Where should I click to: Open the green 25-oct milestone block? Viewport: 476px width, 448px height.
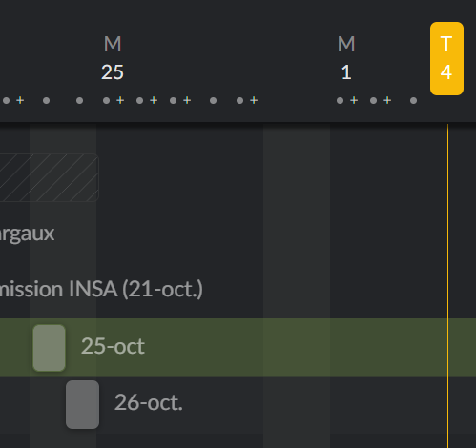50,348
